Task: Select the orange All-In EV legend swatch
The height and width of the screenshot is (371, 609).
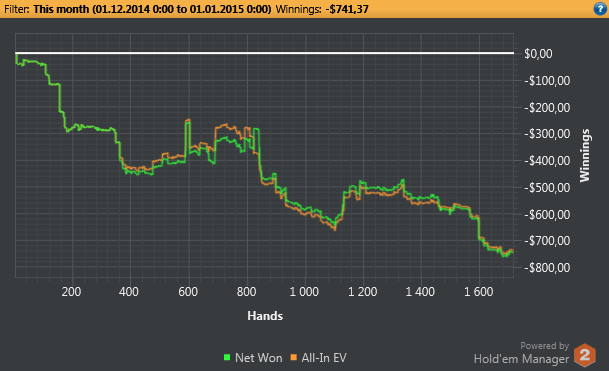Action: (294, 357)
